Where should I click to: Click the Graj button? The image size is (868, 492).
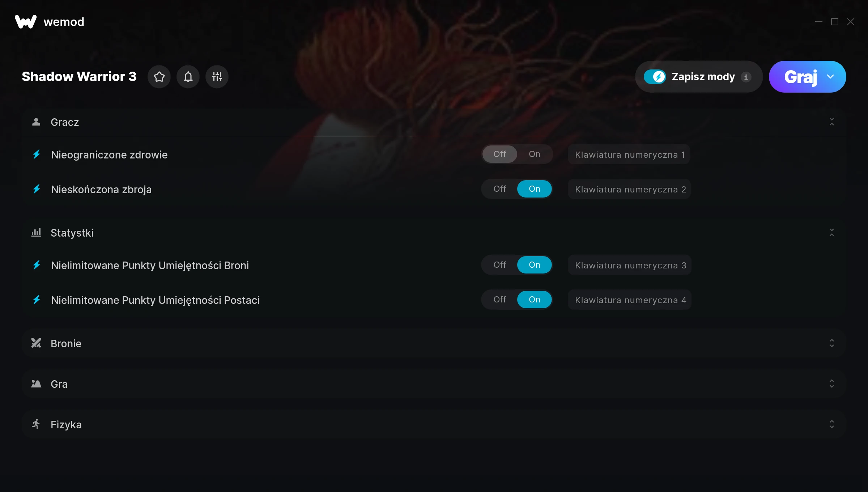coord(800,77)
